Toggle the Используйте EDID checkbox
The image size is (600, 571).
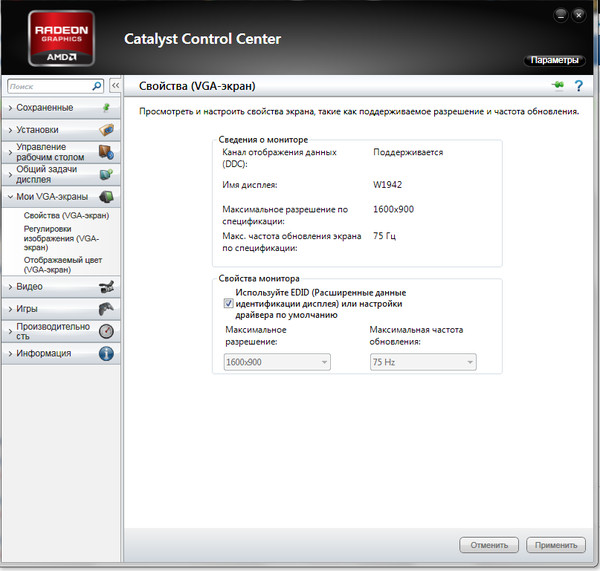(x=228, y=303)
